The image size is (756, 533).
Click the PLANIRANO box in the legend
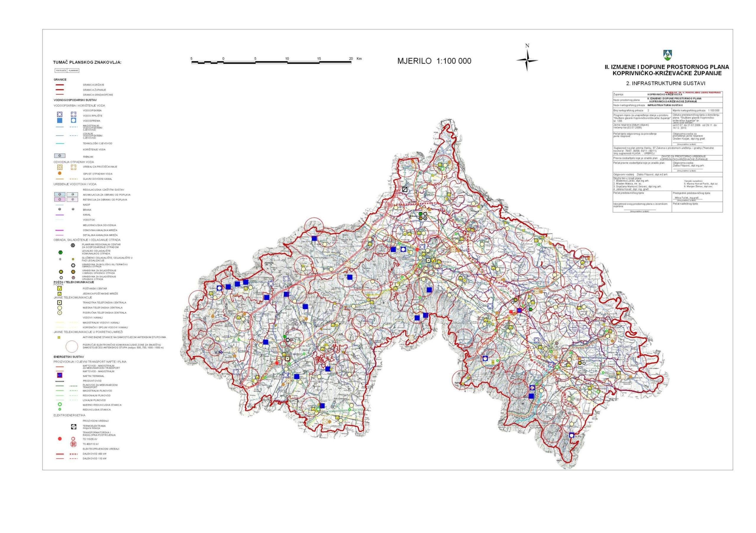point(74,71)
